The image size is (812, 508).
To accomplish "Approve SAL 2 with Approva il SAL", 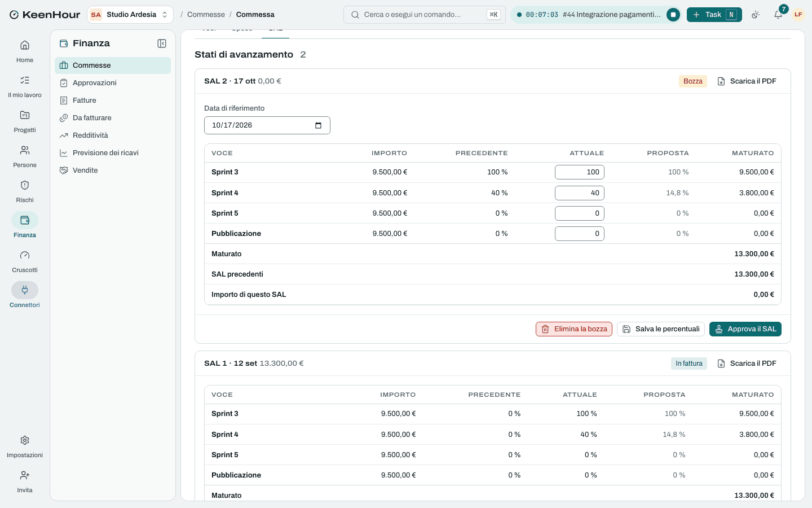I will 745,329.
